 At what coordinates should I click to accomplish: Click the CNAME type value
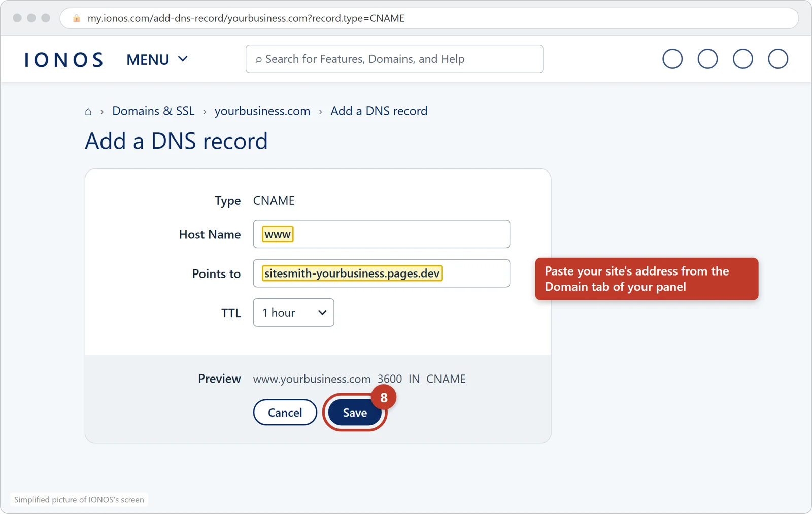(x=274, y=201)
